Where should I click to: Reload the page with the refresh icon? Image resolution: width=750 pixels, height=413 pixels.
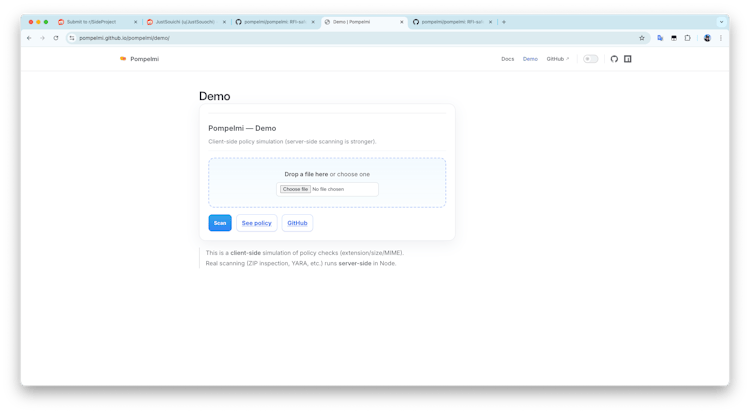(x=56, y=38)
